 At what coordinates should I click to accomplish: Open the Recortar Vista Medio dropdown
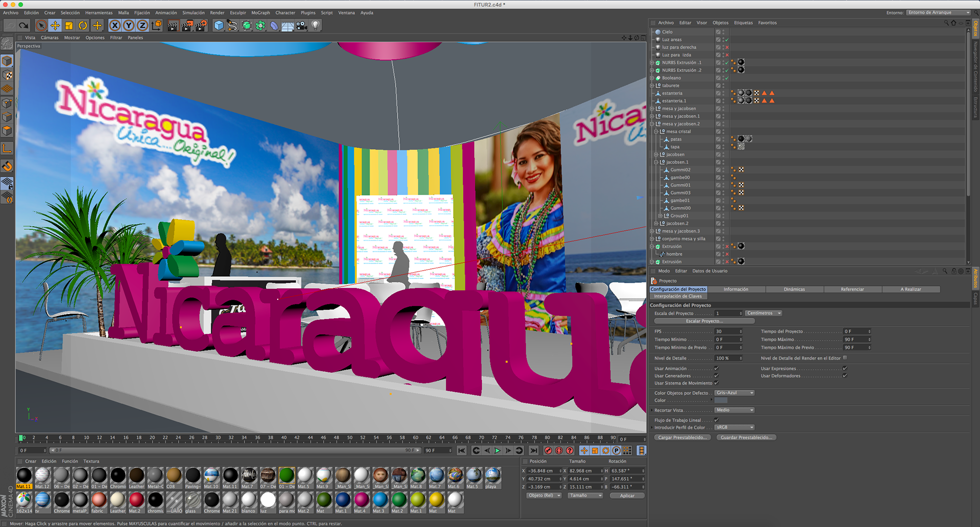[734, 410]
